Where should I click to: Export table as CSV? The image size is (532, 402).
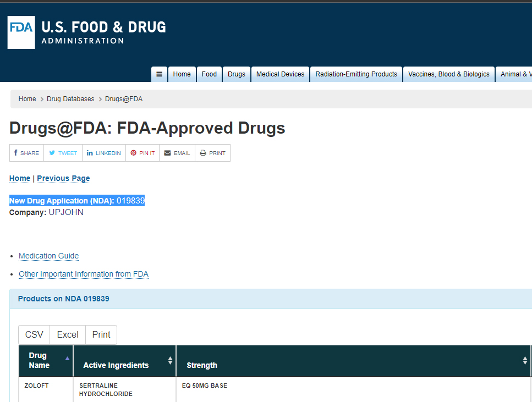click(x=34, y=335)
